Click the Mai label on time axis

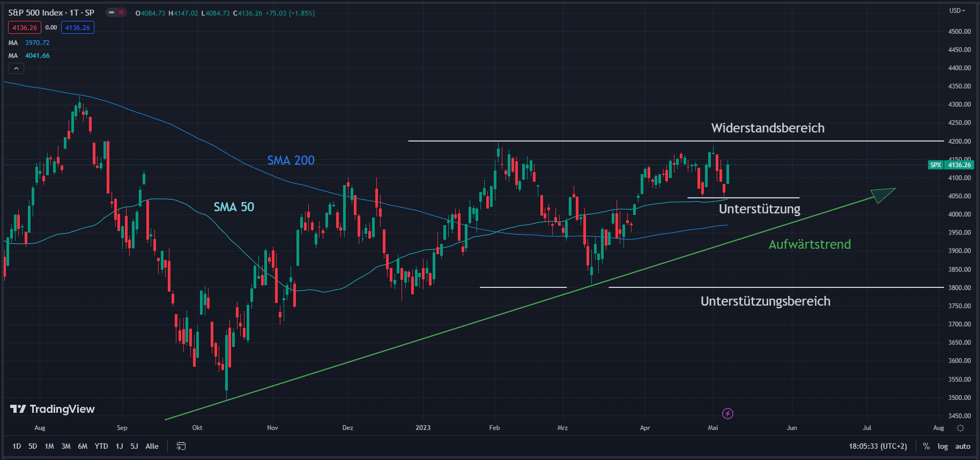tap(712, 428)
